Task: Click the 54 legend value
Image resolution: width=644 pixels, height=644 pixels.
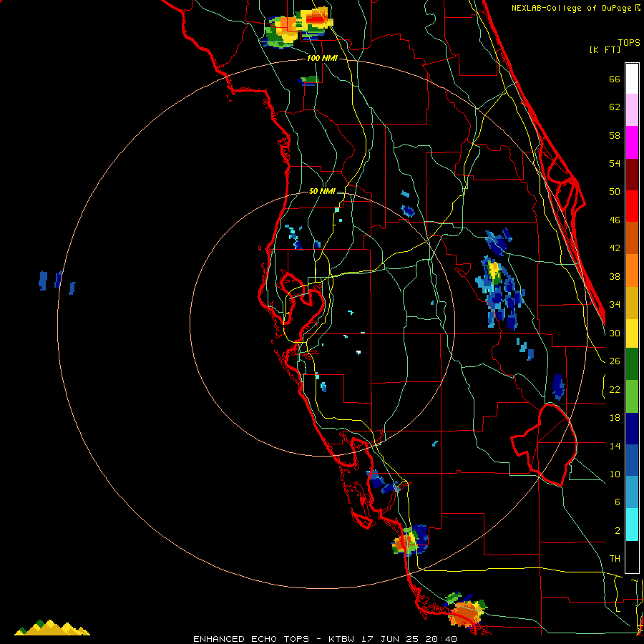Action: point(615,163)
